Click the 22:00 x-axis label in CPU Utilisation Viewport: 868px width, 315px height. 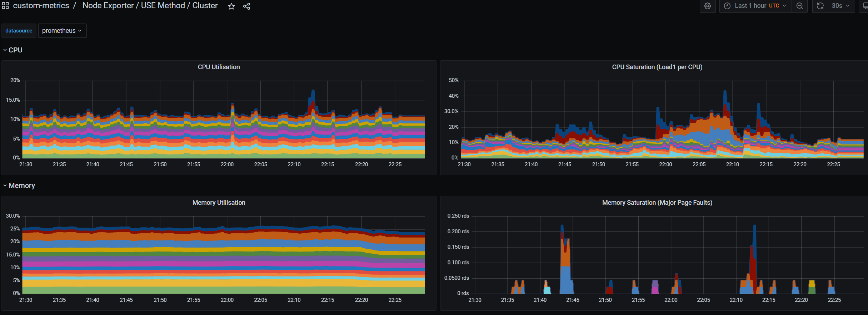[227, 164]
